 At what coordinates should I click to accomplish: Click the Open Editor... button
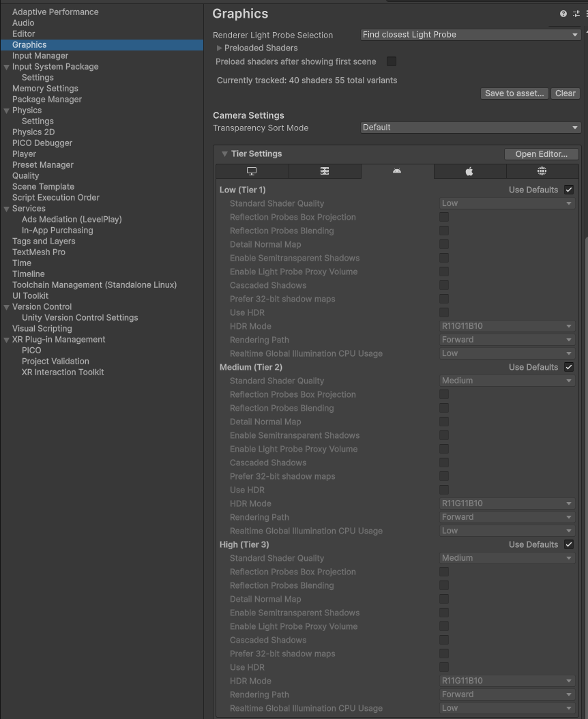click(541, 154)
